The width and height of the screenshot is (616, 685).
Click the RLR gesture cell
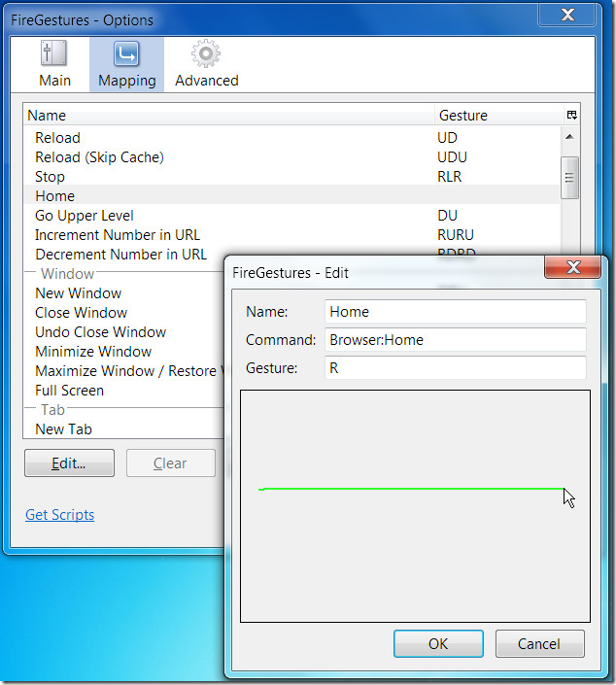pos(450,177)
